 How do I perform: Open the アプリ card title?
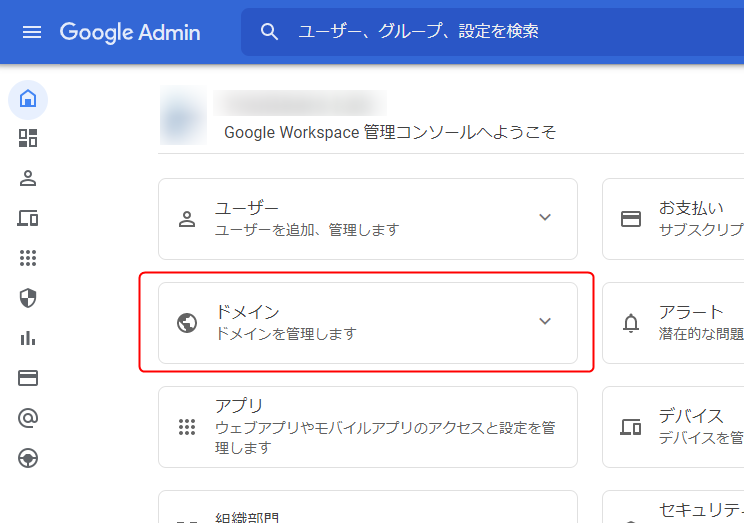pos(239,406)
